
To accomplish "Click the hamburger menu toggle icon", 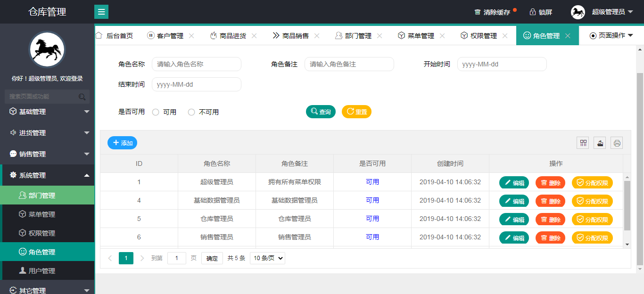I will pos(101,12).
